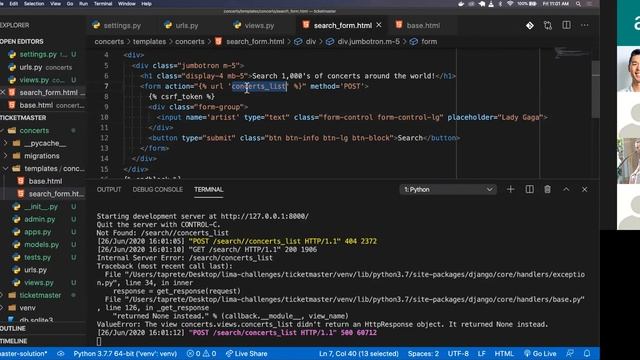Click the feedback icon in status bar

[570, 353]
